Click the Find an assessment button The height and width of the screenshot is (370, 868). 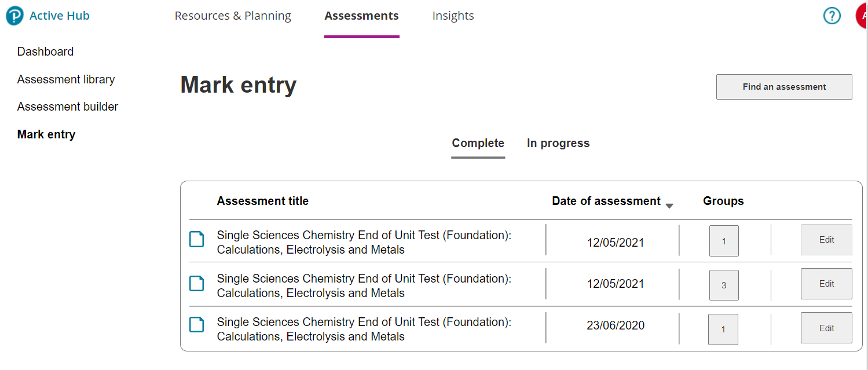click(x=784, y=87)
